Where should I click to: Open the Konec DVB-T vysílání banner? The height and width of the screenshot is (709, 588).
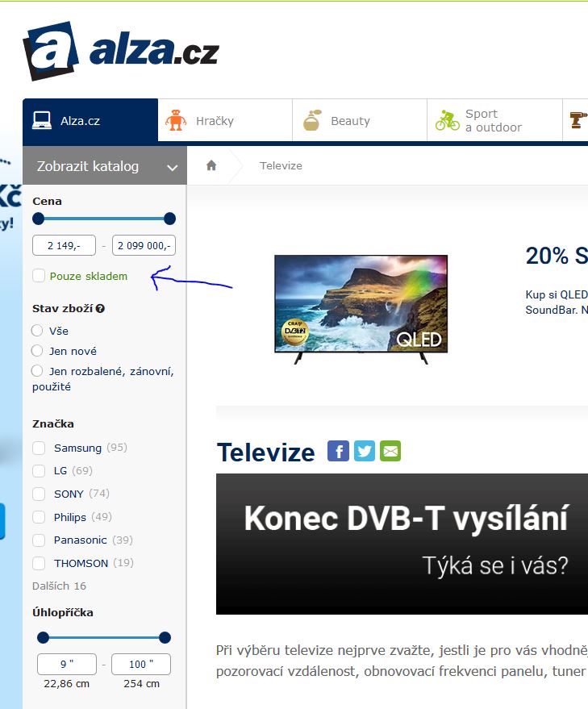(x=402, y=544)
